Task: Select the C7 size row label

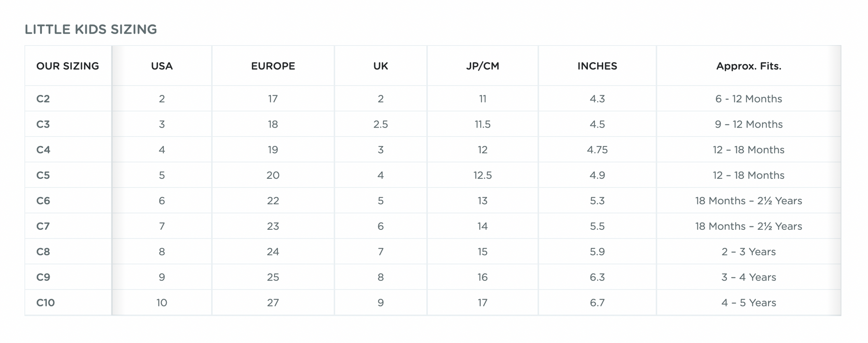Action: point(43,226)
